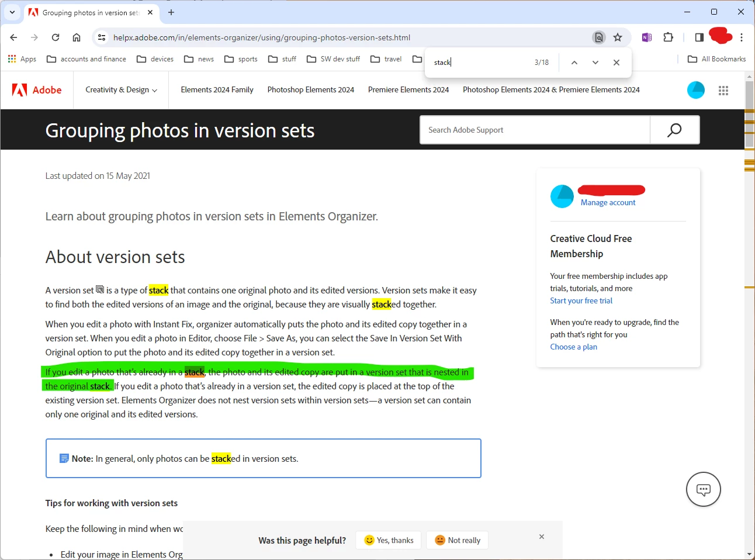Dismiss the Was this page helpful bar

click(x=542, y=537)
